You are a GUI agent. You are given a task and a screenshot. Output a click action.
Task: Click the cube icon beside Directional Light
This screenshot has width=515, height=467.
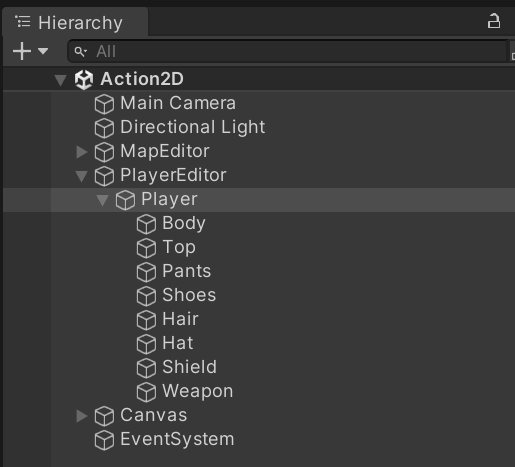pos(104,128)
